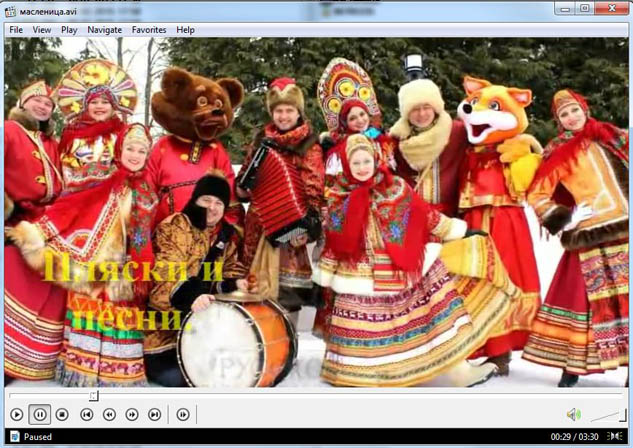Open the View menu
633x448 pixels.
pyautogui.click(x=42, y=30)
